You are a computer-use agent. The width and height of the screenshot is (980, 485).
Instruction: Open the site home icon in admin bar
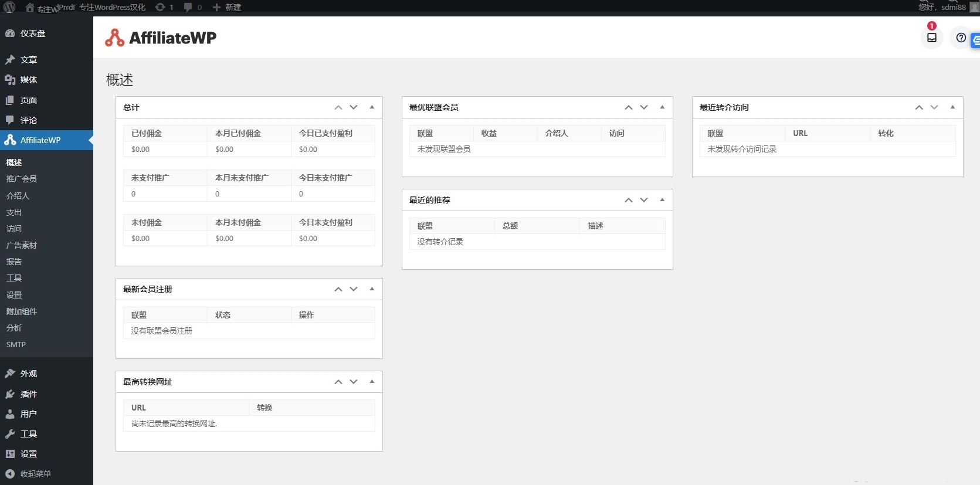pos(30,7)
